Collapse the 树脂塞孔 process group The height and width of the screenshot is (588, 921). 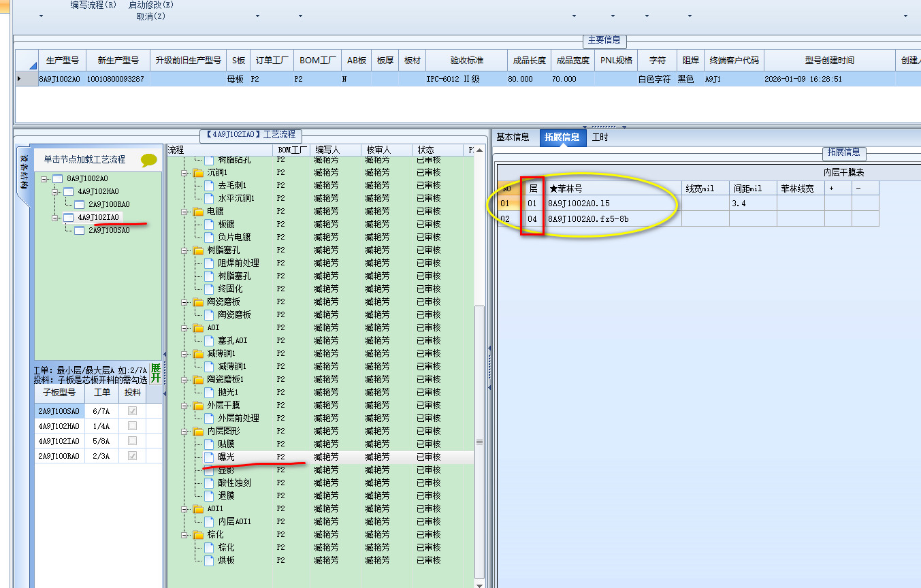pos(184,250)
